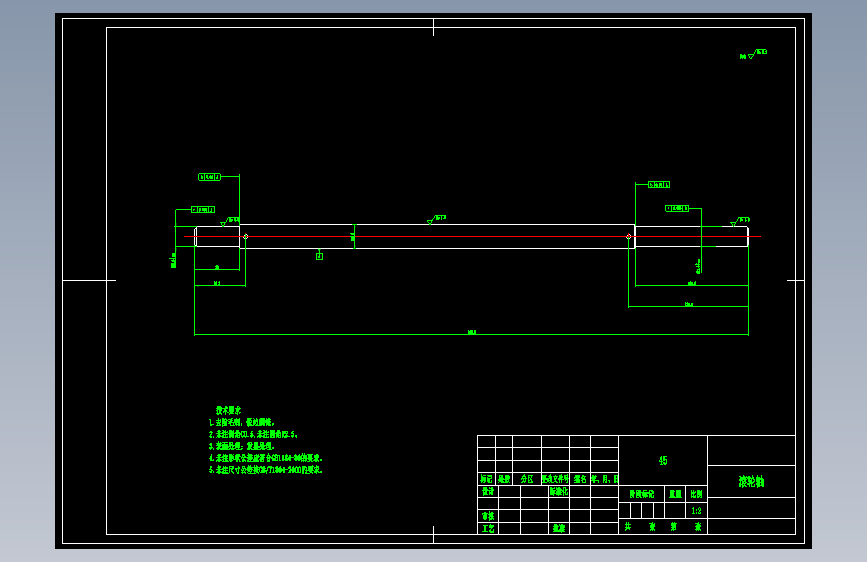
Task: Select the 分区 cell in the title block
Action: pos(527,479)
